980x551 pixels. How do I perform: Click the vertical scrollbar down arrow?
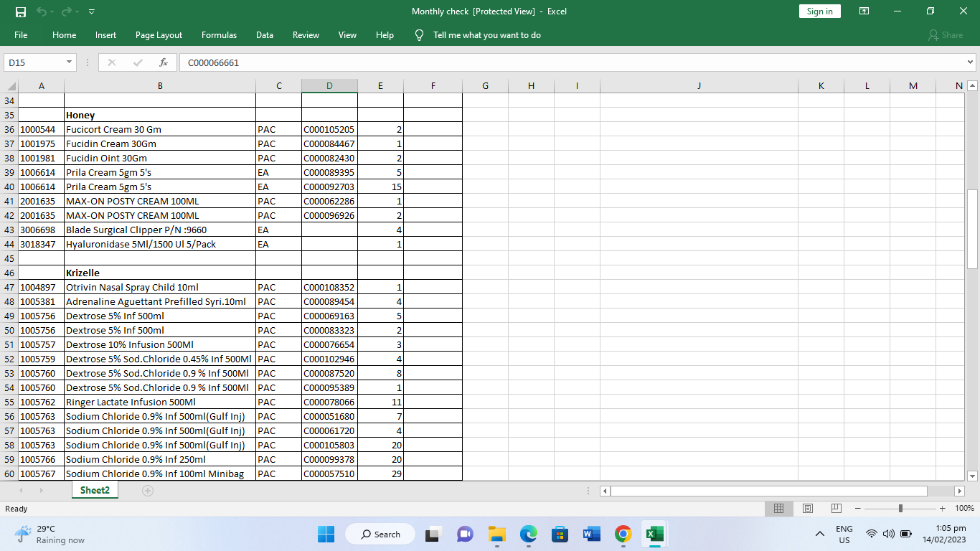coord(973,476)
